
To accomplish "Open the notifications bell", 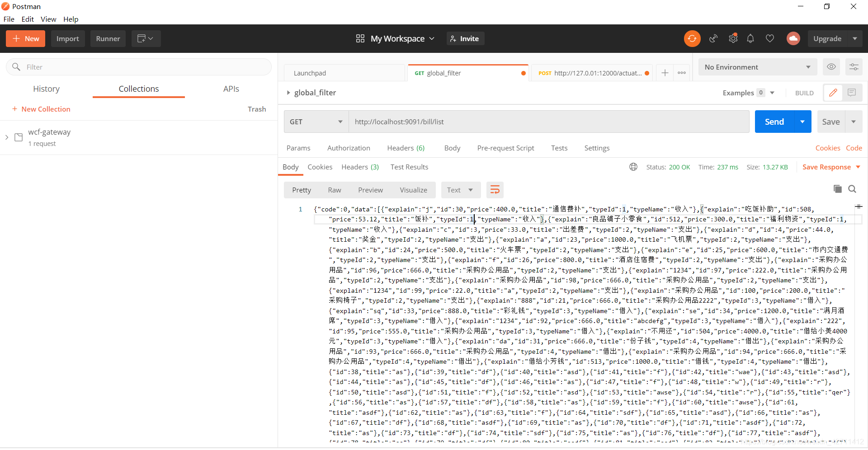I will click(x=750, y=39).
